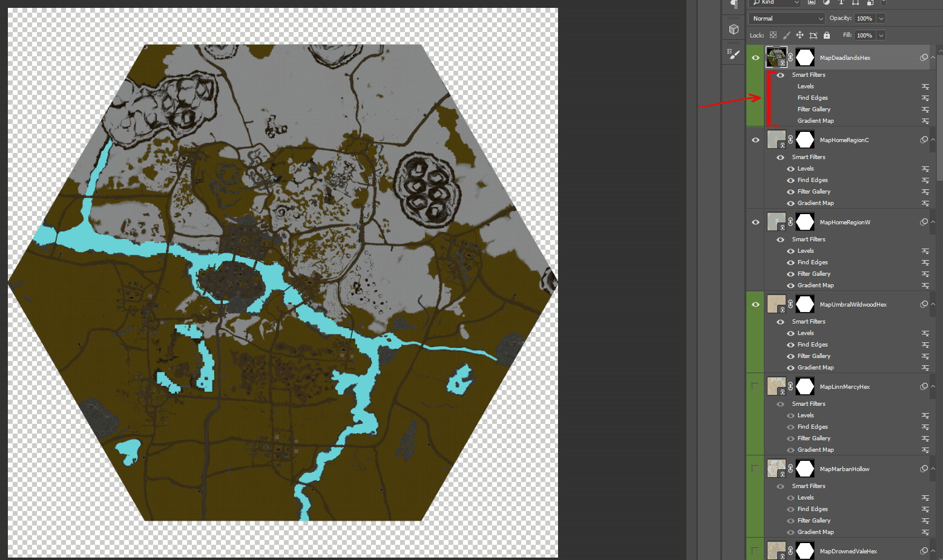
Task: Open blending options for MapHomeRegionW Gradient Map
Action: (925, 285)
